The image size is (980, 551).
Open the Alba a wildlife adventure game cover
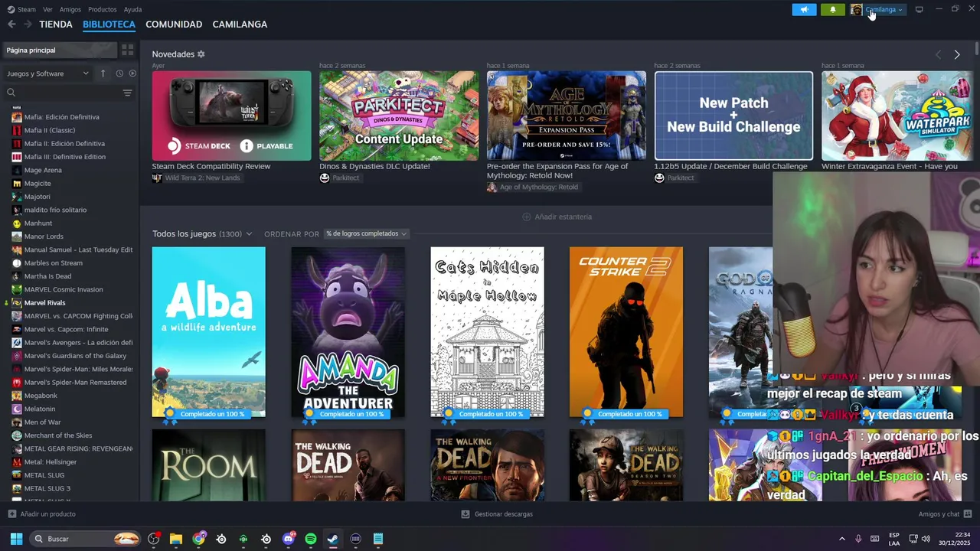(209, 332)
